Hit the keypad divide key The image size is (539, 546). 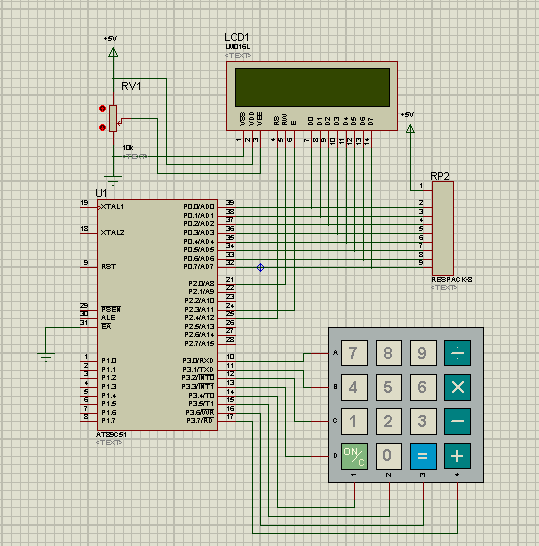[457, 353]
